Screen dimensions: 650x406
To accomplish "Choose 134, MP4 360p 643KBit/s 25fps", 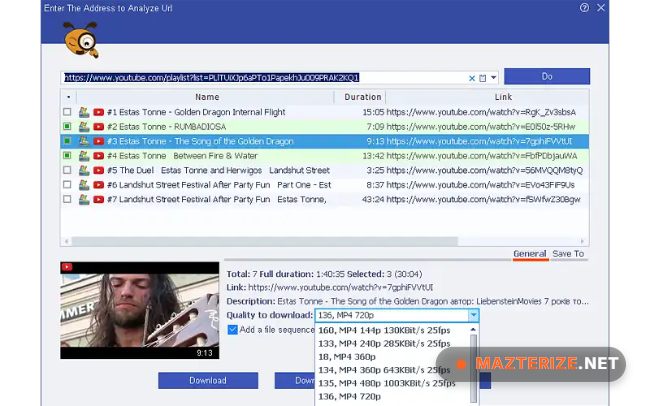I will pyautogui.click(x=384, y=370).
